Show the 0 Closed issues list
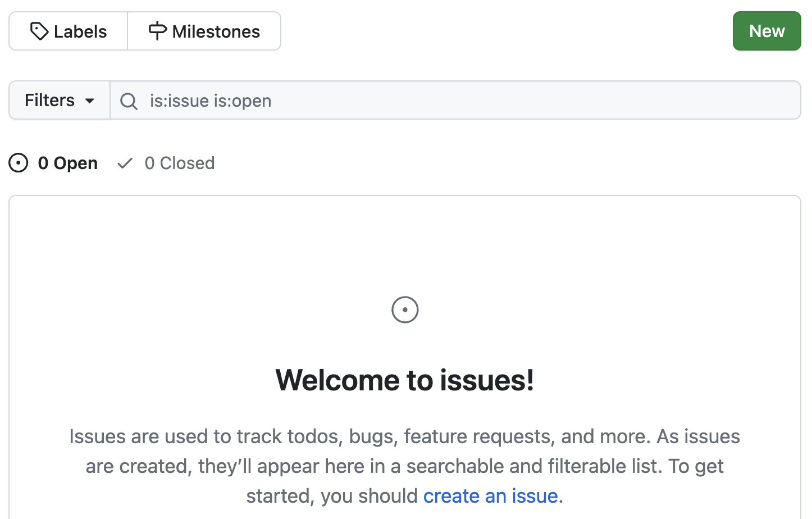Viewport: 812px width, 519px height. tap(166, 163)
